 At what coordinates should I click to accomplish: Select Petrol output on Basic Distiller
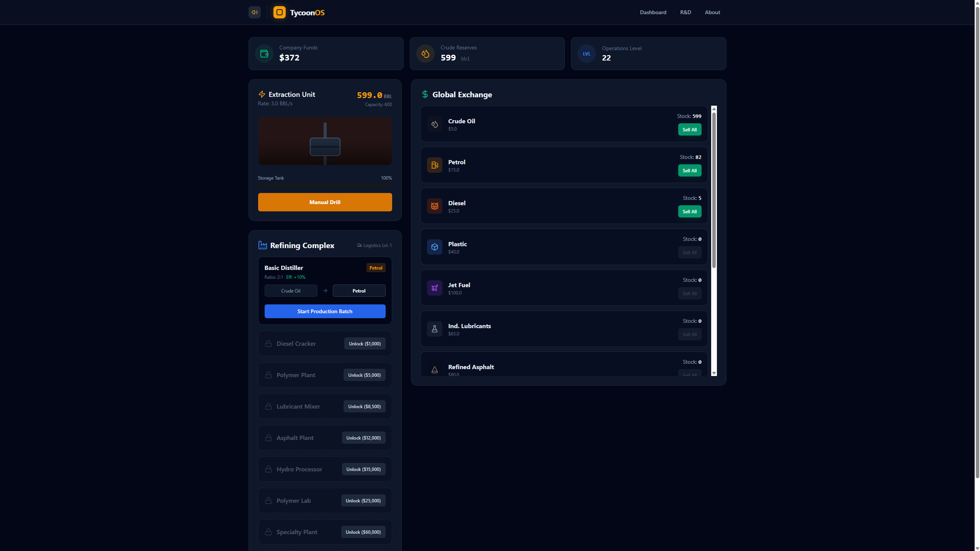tap(358, 291)
